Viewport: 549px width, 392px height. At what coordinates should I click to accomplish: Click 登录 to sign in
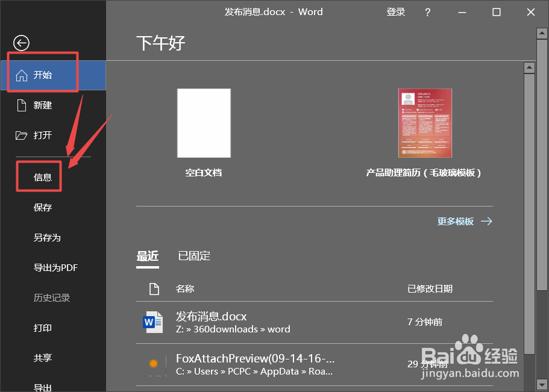[x=396, y=11]
